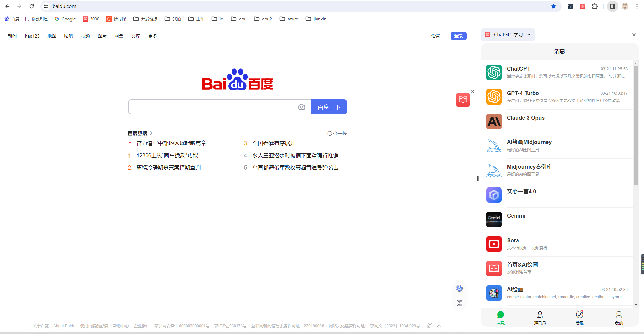
Task: Open the GPT-4 Turbo conversation
Action: click(x=557, y=97)
